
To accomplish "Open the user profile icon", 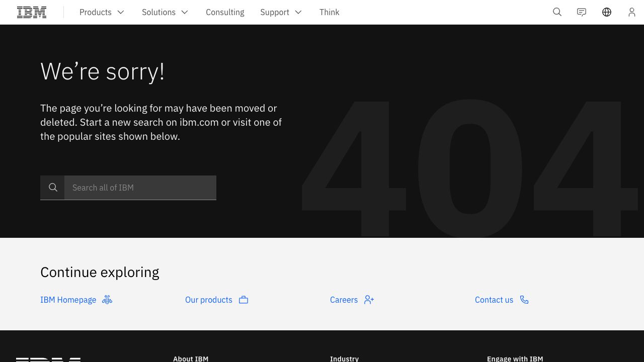I will coord(631,12).
